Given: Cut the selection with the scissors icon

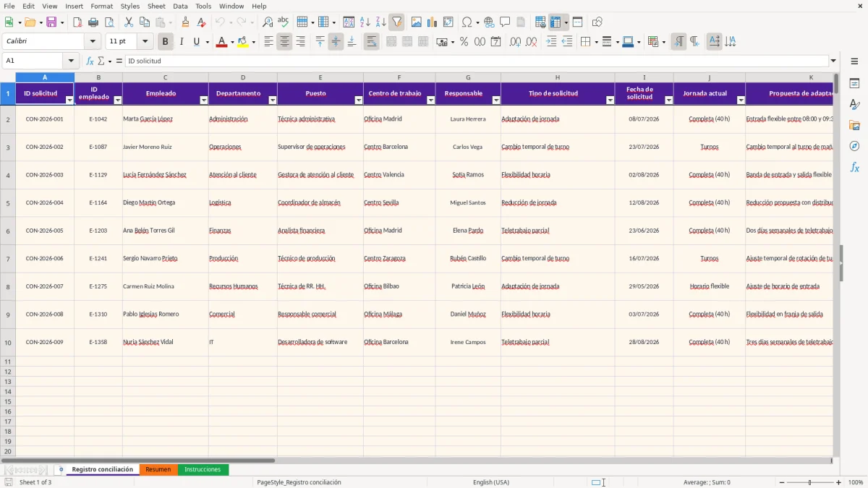Looking at the screenshot, I should (129, 22).
